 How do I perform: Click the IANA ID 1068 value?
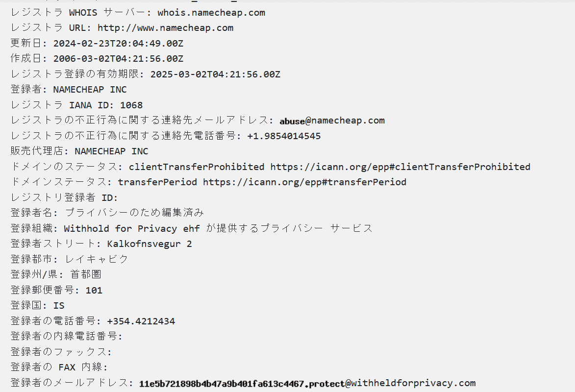131,105
